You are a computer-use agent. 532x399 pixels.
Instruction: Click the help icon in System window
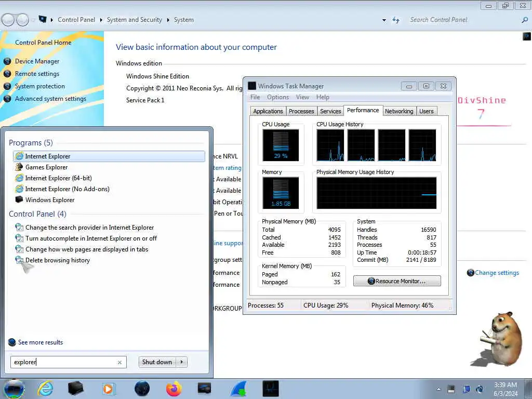pyautogui.click(x=527, y=36)
